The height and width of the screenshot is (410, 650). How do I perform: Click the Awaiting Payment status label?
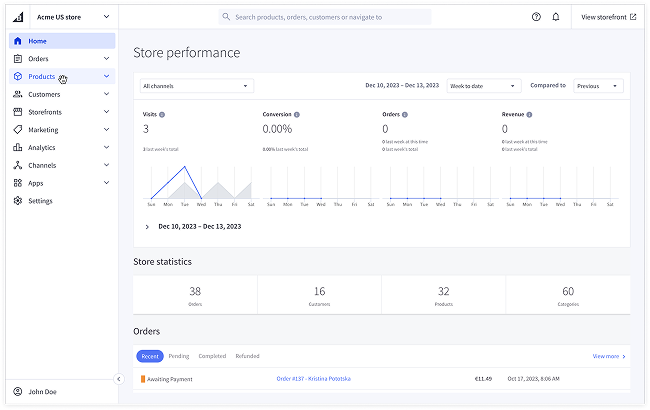(170, 379)
